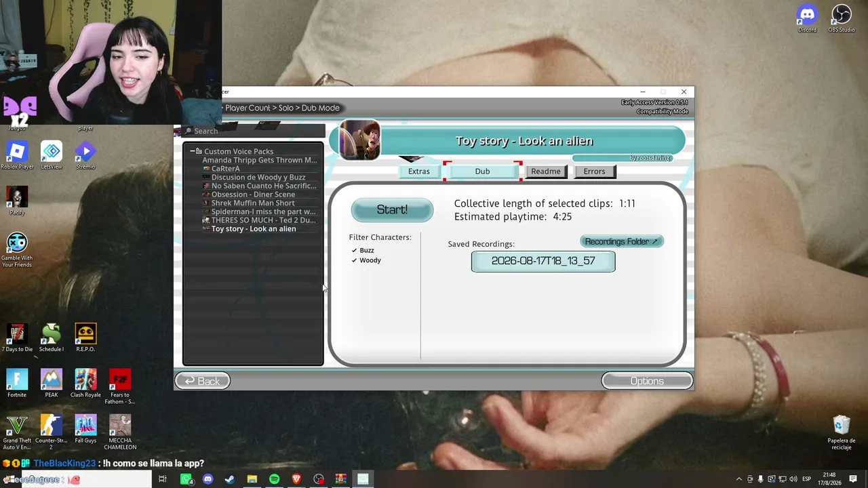Open Spotify from the taskbar
The image size is (868, 488).
pyautogui.click(x=274, y=479)
